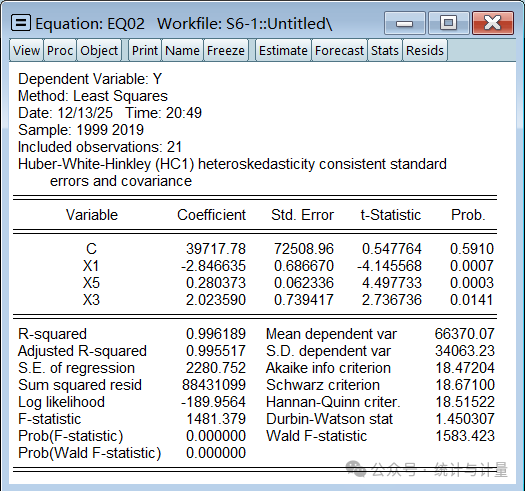This screenshot has height=491, width=525.
Task: Show residuals with Resids button
Action: pyautogui.click(x=425, y=51)
